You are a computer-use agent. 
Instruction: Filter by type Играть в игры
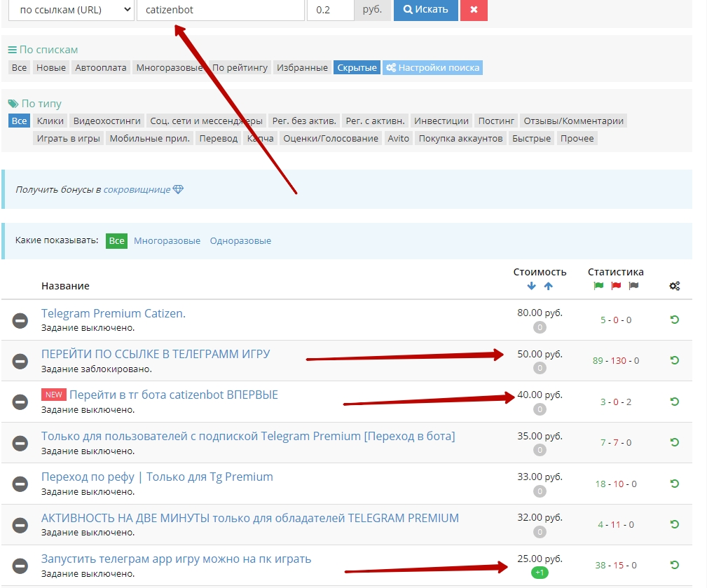pos(69,139)
